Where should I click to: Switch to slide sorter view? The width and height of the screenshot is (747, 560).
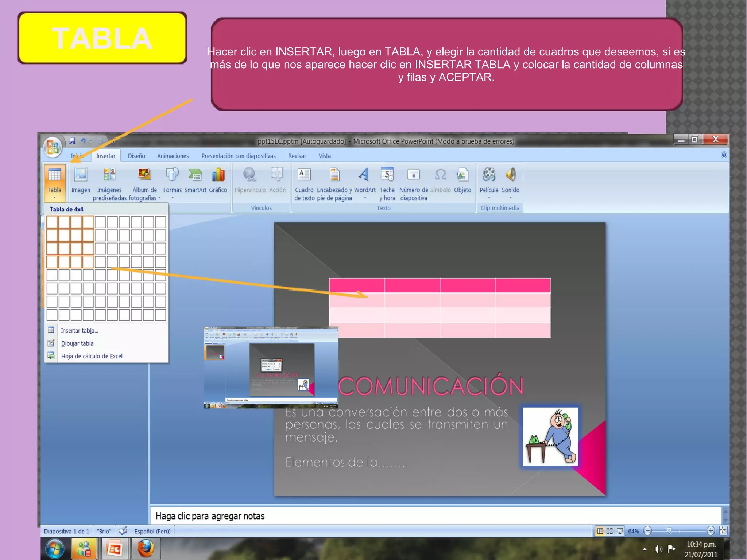[x=609, y=531]
